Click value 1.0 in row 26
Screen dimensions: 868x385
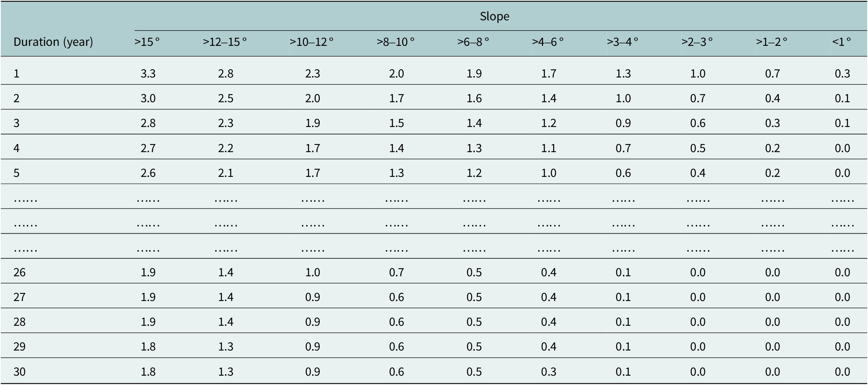click(x=312, y=272)
